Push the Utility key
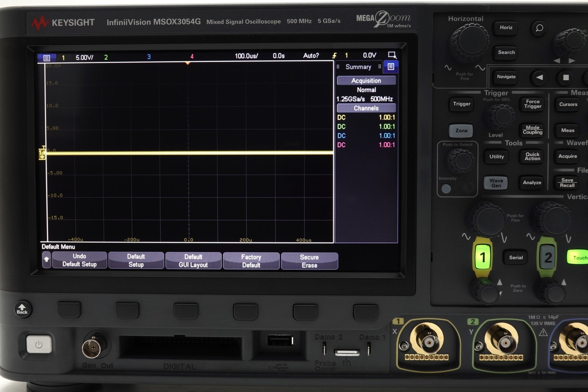This screenshot has height=392, width=588. click(x=496, y=157)
